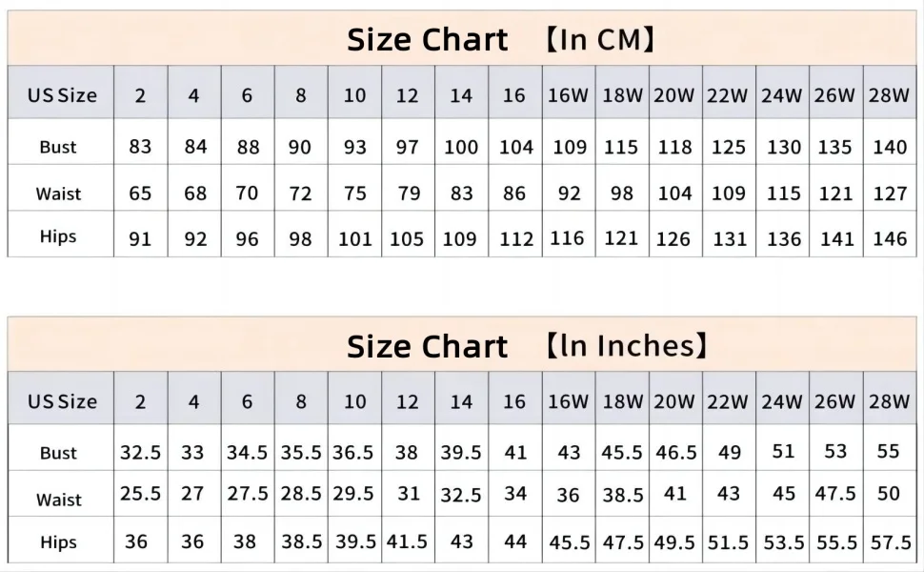Click the hips value 146 in CM chart
924x572 pixels.
pos(890,239)
